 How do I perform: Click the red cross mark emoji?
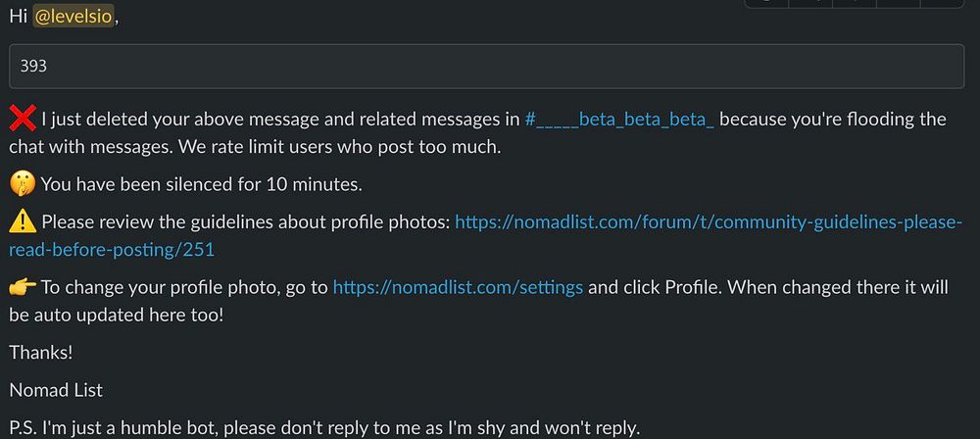click(x=22, y=120)
